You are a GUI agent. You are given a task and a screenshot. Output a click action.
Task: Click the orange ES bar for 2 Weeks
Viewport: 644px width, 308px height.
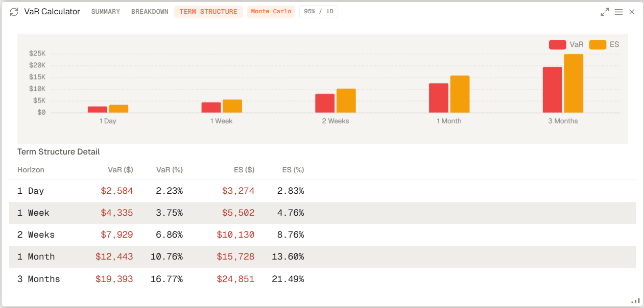point(346,101)
